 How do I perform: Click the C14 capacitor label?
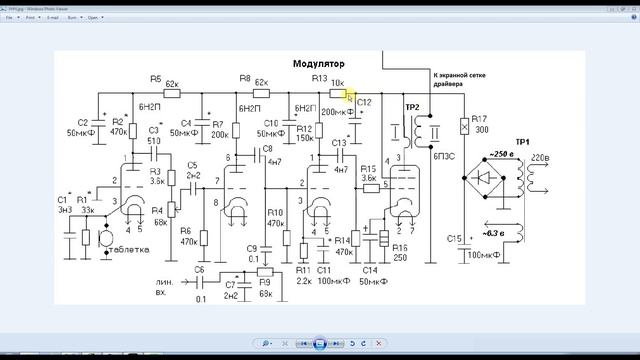pyautogui.click(x=370, y=270)
